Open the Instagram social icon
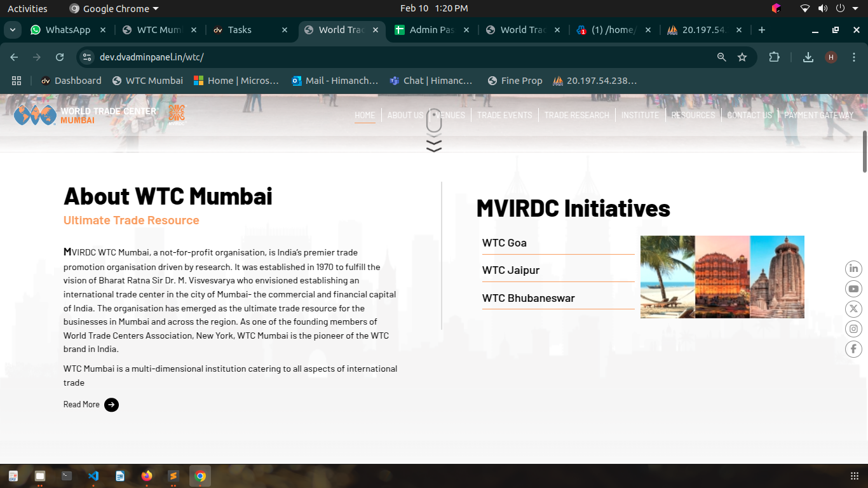The image size is (868, 488). click(x=853, y=329)
